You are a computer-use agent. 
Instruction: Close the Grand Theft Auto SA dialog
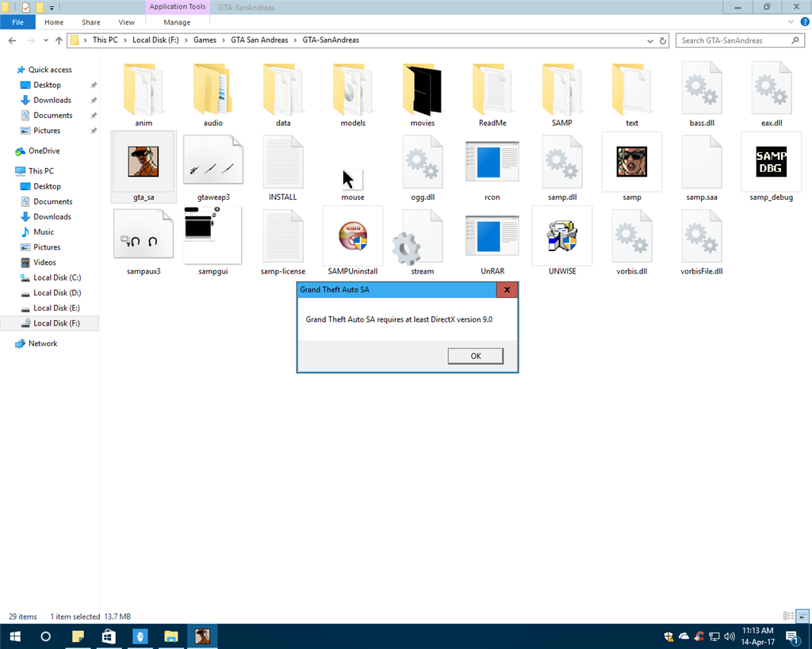(507, 290)
